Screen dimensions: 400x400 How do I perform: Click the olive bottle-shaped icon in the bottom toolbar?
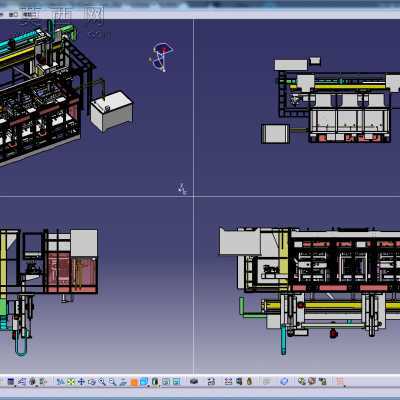pyautogui.click(x=249, y=381)
